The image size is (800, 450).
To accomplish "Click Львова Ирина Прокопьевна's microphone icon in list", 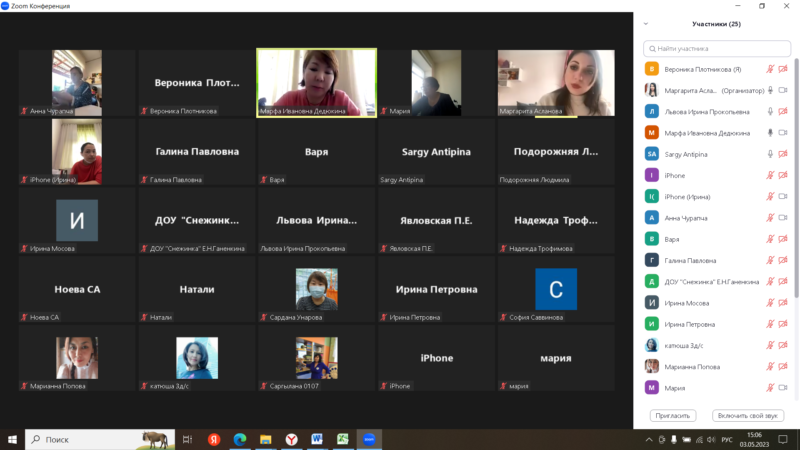I will (x=770, y=112).
